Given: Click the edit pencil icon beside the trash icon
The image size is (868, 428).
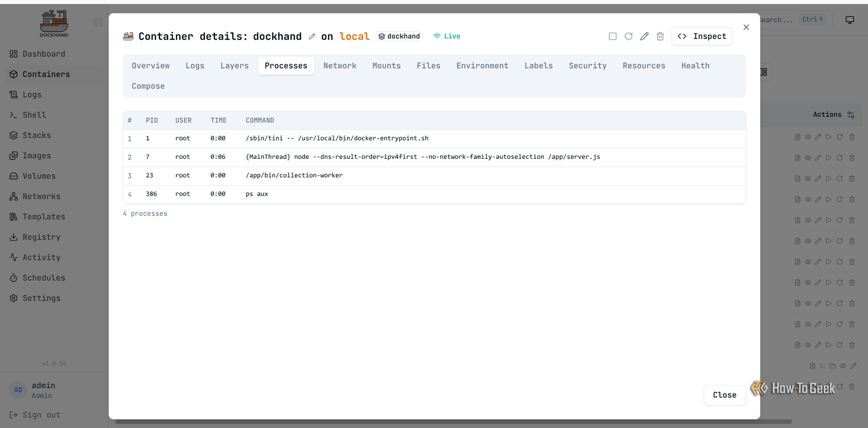Looking at the screenshot, I should pos(644,36).
